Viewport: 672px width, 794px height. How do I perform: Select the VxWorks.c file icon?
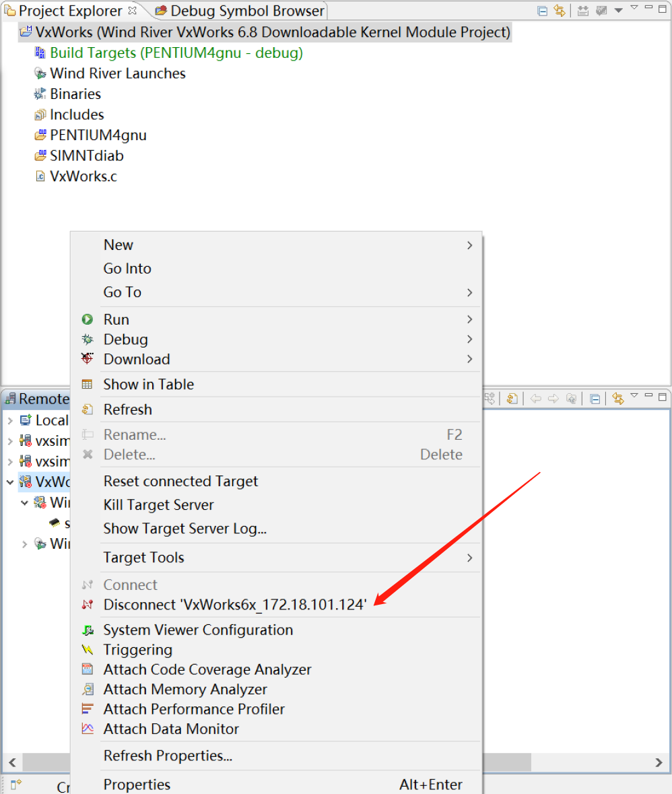40,176
